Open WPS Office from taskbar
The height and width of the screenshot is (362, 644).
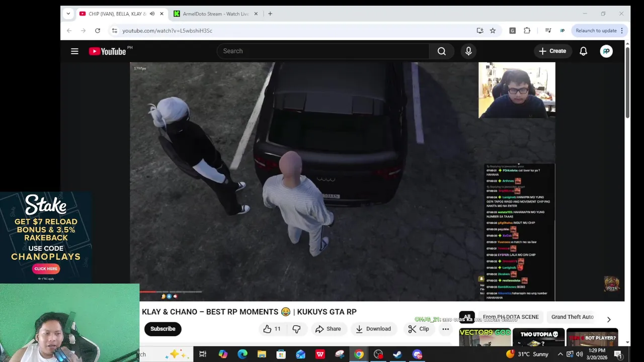point(320,354)
